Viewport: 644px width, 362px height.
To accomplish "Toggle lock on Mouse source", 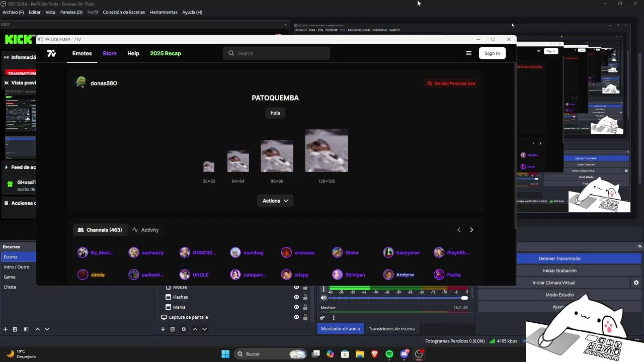I will (305, 287).
